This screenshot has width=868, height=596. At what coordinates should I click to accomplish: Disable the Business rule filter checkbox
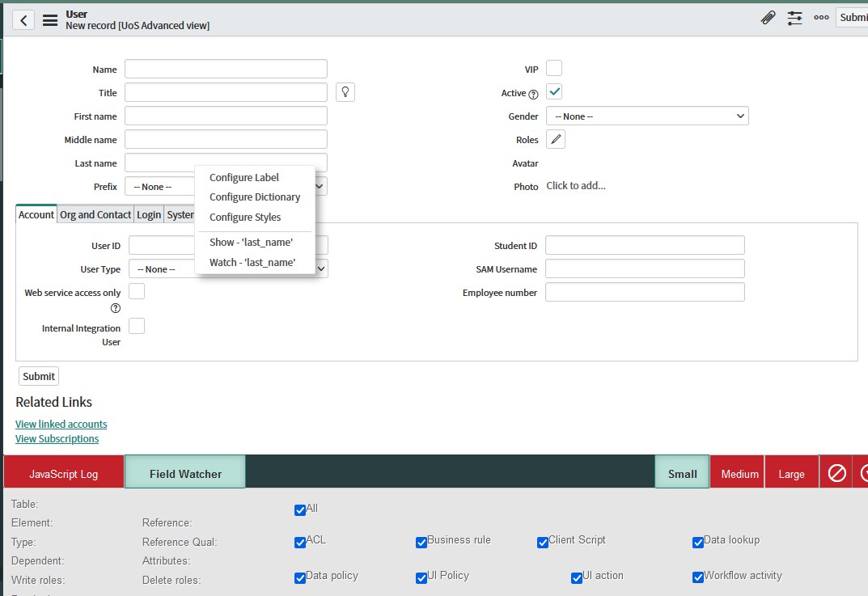(421, 542)
